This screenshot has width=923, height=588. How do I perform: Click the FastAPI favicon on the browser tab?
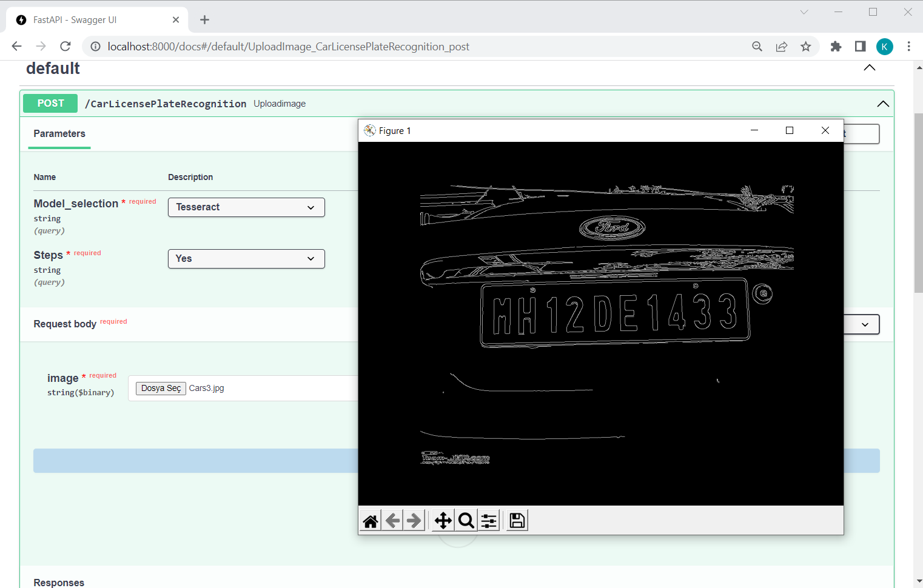click(21, 19)
